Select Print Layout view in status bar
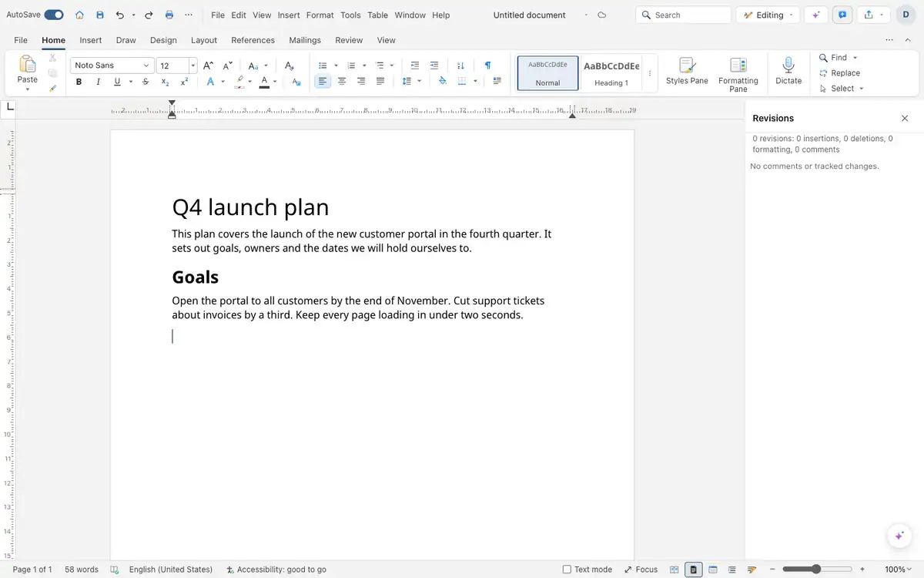The width and height of the screenshot is (924, 578). pyautogui.click(x=694, y=570)
